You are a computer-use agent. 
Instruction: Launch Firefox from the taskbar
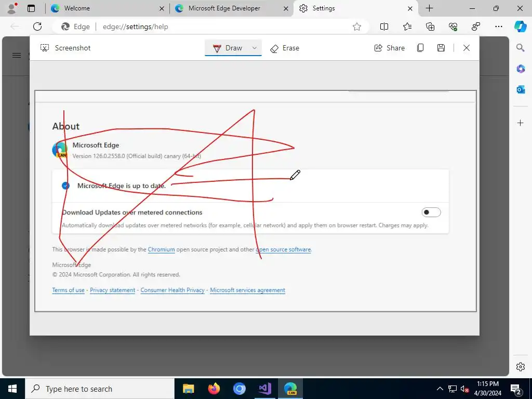214,389
